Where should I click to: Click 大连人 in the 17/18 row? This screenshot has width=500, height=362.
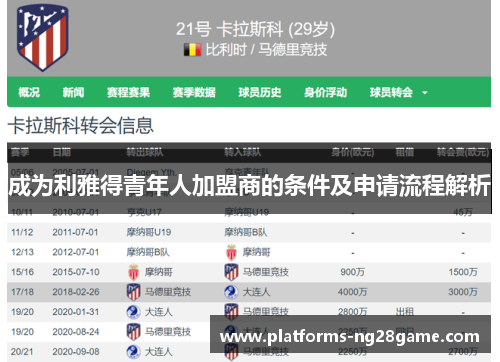coord(256,292)
